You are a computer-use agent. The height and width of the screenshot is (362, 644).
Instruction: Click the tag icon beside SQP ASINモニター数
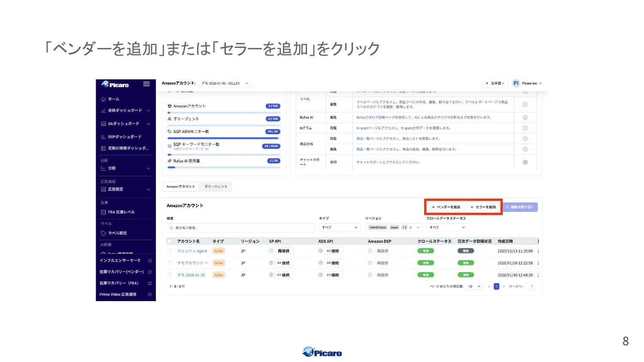(170, 132)
